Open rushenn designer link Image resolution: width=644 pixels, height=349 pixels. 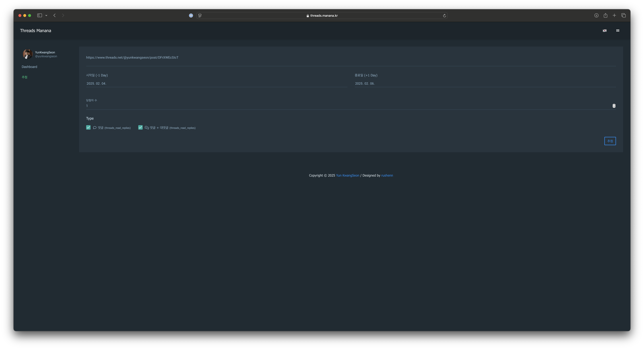coord(387,175)
